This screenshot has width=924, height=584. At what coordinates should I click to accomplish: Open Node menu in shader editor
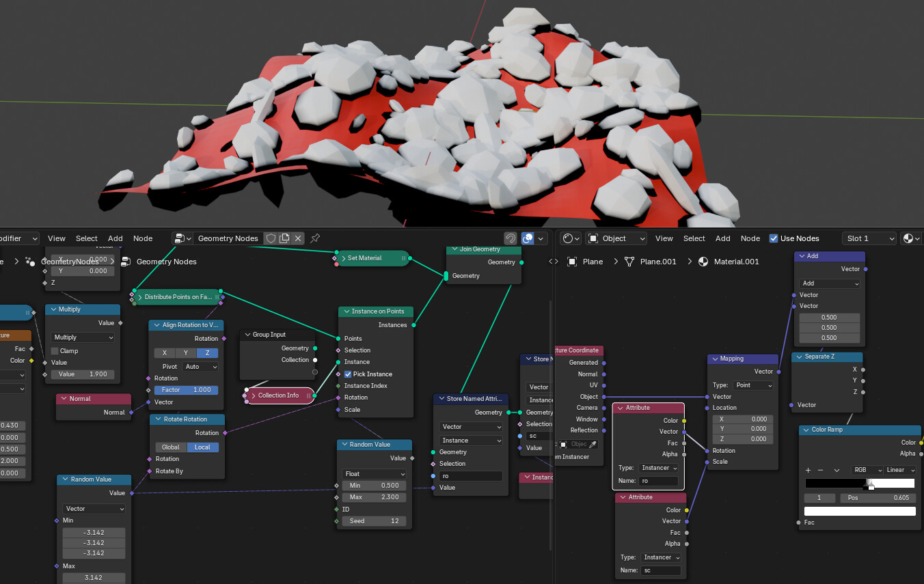click(x=750, y=238)
